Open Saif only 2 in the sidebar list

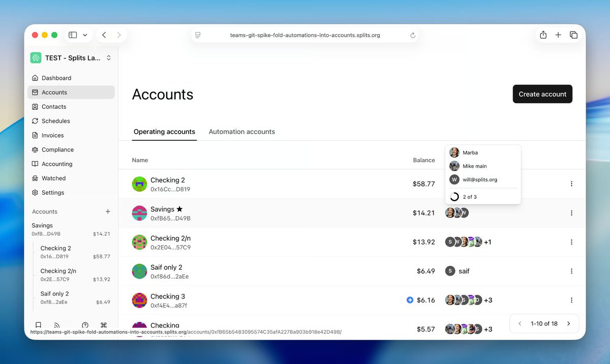(x=75, y=297)
